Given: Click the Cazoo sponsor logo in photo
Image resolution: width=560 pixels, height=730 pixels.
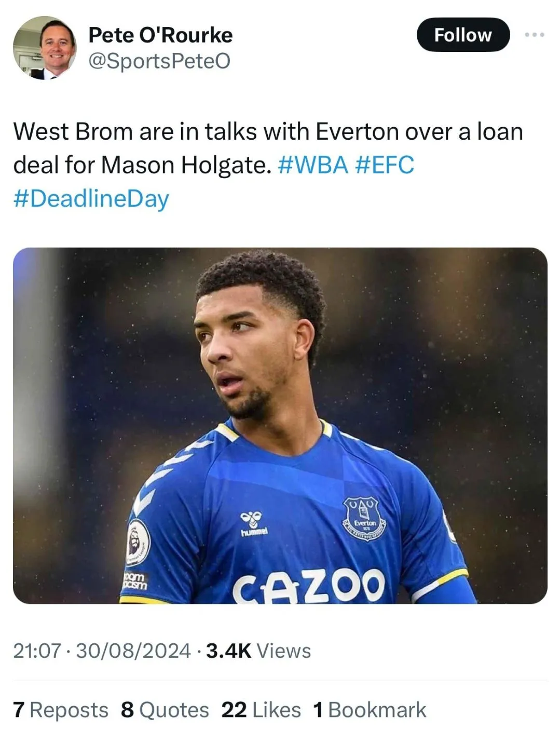Looking at the screenshot, I should pyautogui.click(x=308, y=585).
